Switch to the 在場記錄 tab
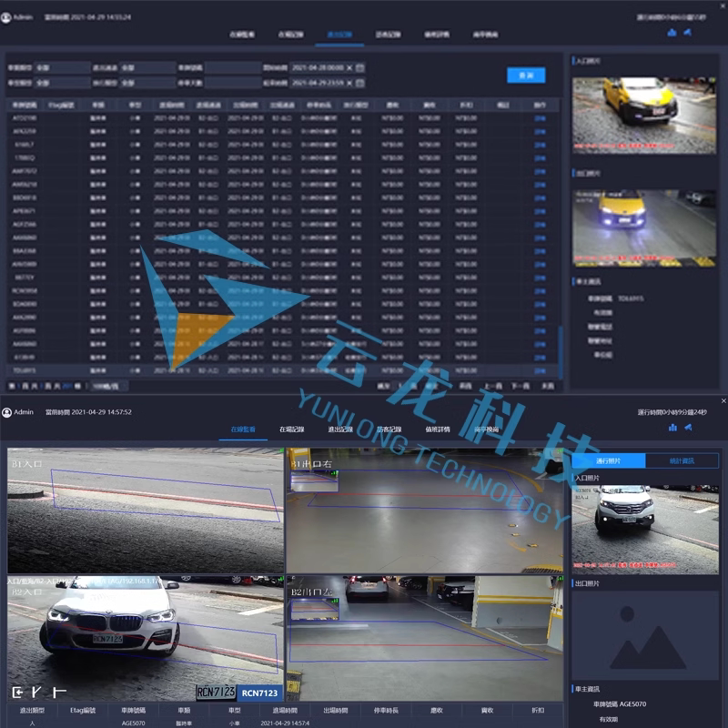The height and width of the screenshot is (728, 728). pyautogui.click(x=291, y=429)
